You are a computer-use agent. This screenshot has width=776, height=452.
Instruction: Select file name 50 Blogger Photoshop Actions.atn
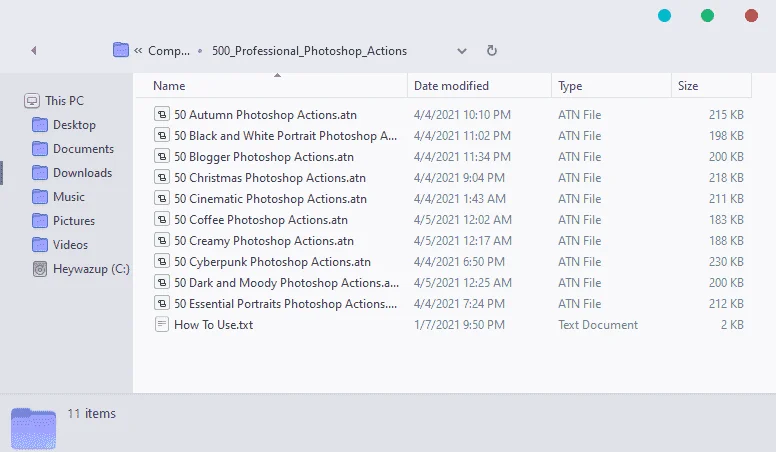tap(264, 157)
